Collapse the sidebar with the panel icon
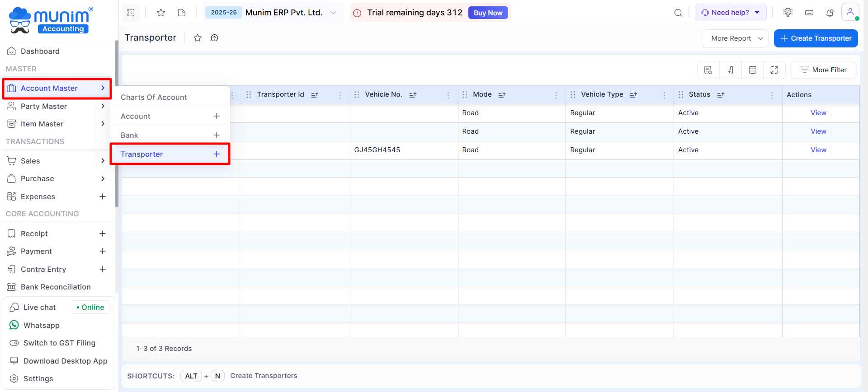This screenshot has height=392, width=868. coord(131,13)
